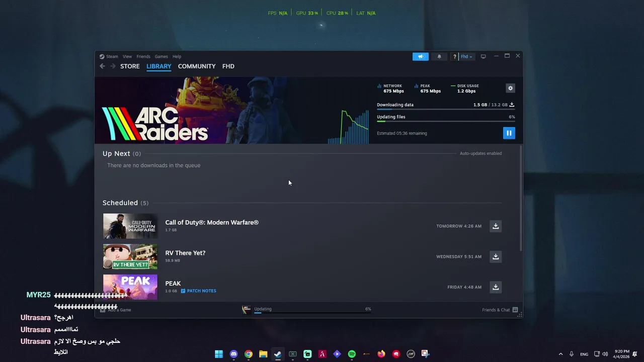Image resolution: width=644 pixels, height=362 pixels.
Task: Open Discord from the taskbar
Action: (x=233, y=354)
